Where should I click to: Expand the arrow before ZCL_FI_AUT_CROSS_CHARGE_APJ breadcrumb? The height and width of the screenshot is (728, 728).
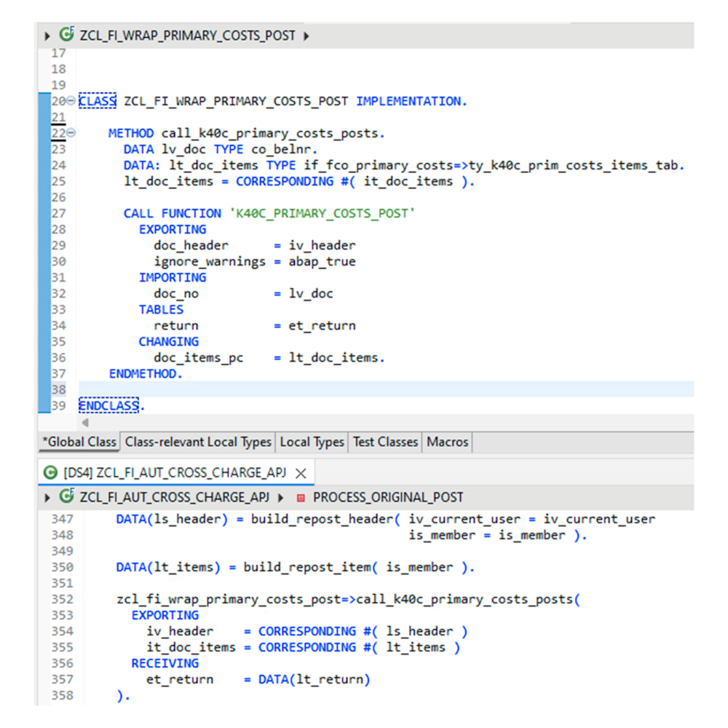click(x=47, y=498)
